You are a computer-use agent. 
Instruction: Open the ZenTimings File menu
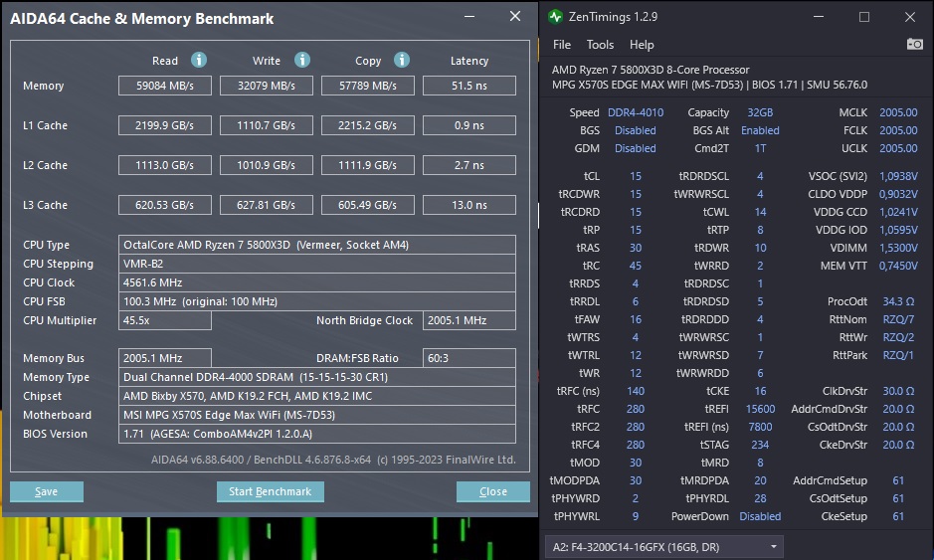coord(562,45)
